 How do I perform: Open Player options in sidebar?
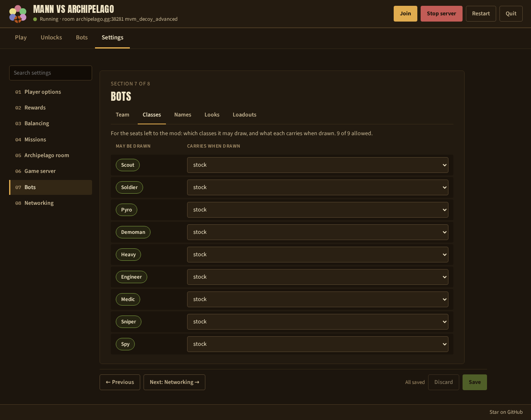point(51,92)
